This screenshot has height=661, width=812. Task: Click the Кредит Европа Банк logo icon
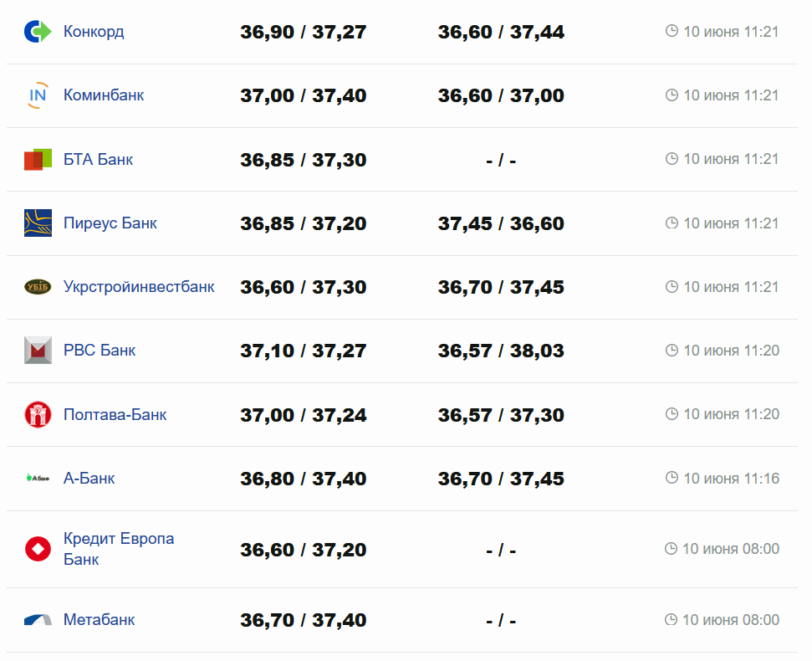pos(38,549)
